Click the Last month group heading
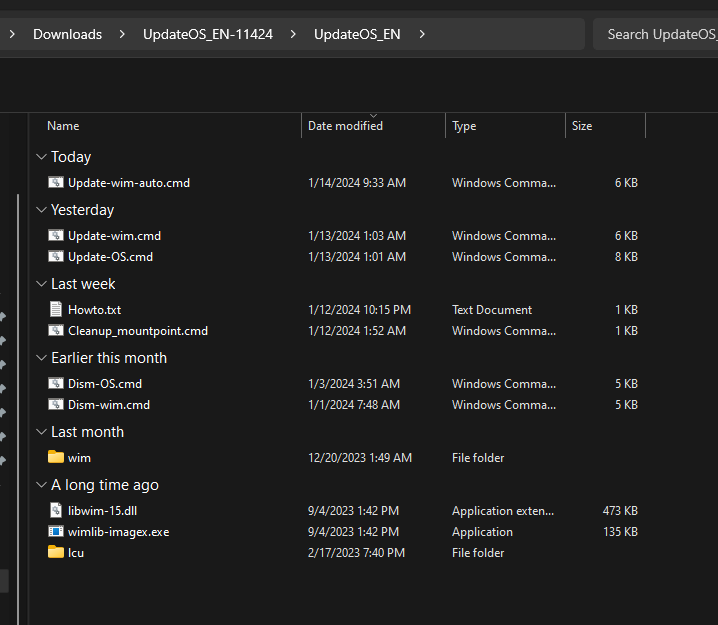Viewport: 718px width, 625px height. (87, 432)
